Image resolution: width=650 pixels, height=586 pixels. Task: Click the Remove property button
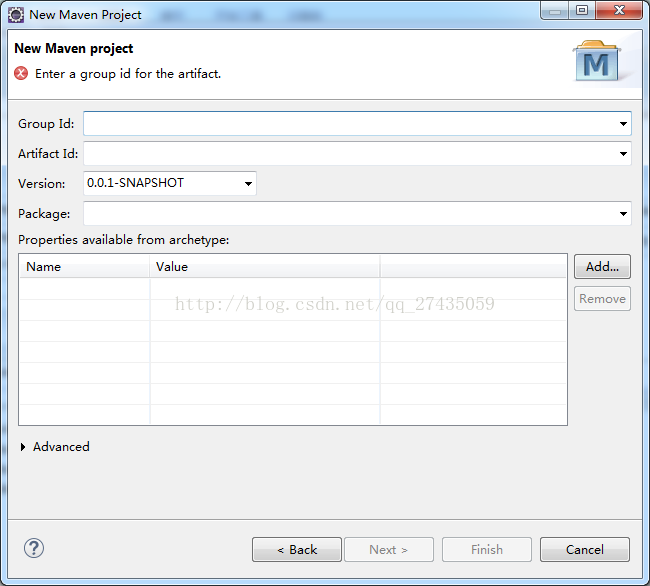pos(602,299)
